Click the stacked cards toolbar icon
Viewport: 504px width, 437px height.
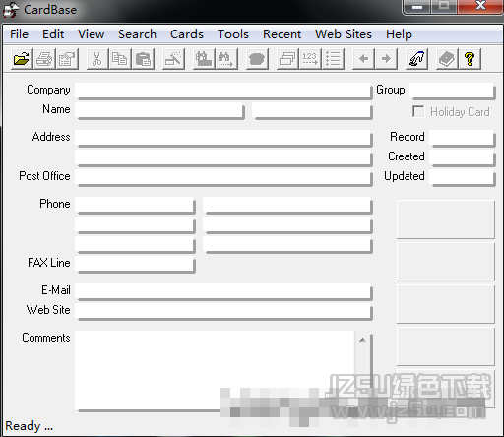[x=287, y=59]
